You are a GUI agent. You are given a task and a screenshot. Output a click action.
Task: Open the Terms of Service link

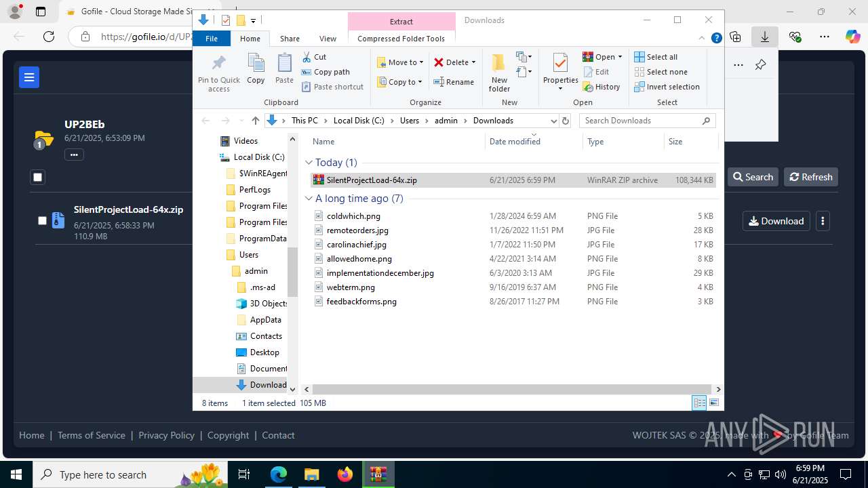click(x=92, y=435)
